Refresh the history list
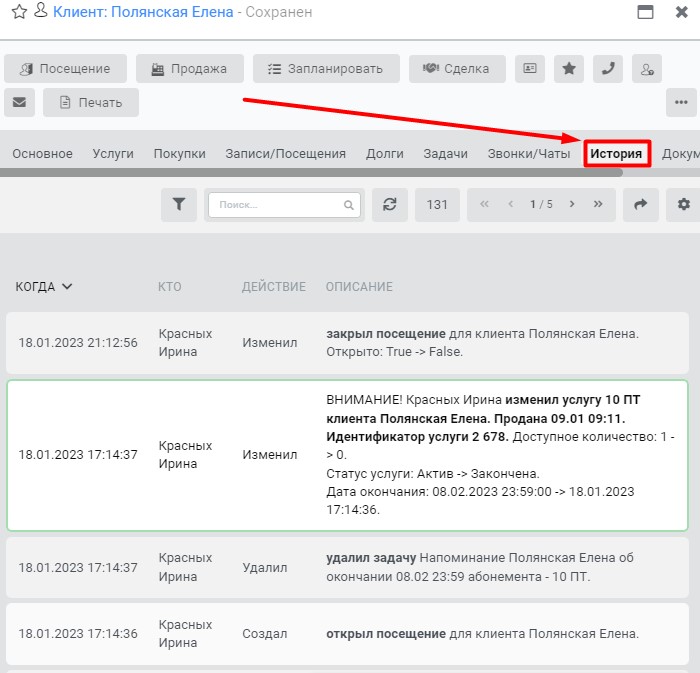 tap(390, 205)
